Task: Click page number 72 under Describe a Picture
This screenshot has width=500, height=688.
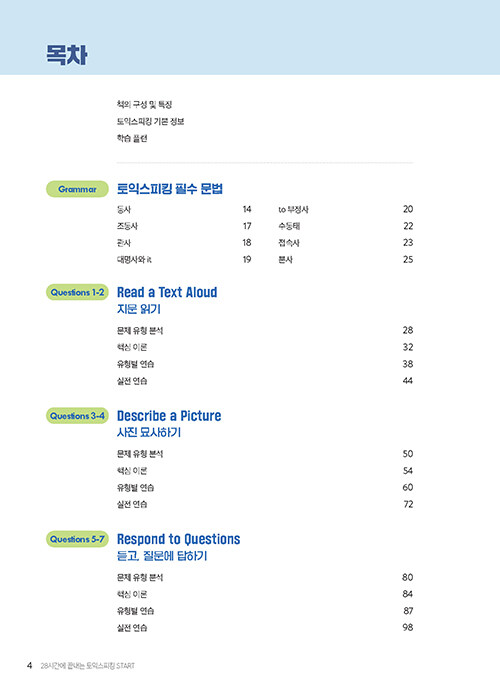Action: pos(408,504)
